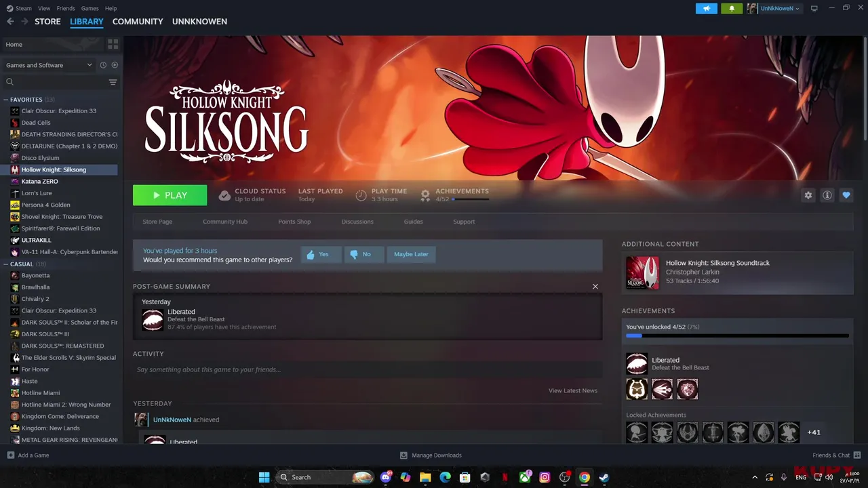Click the library Home button
This screenshot has height=488, width=868.
(53, 44)
